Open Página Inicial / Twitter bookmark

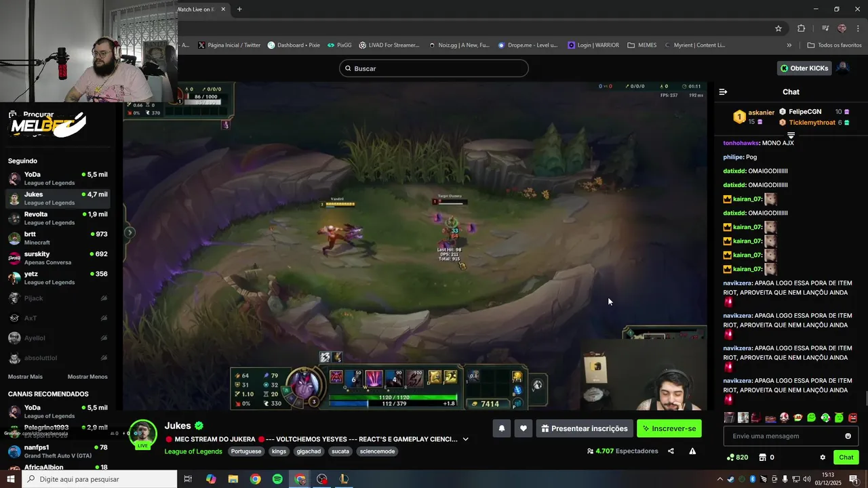pyautogui.click(x=229, y=45)
